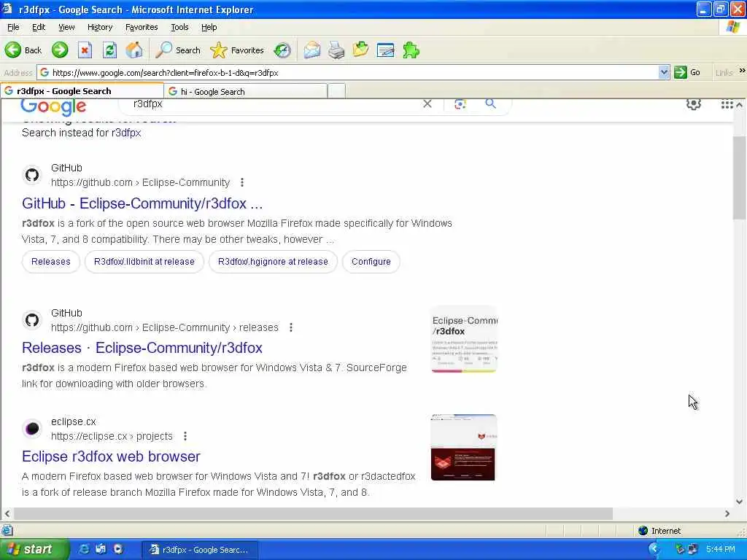Open the Search pane in toolbar
The width and height of the screenshot is (747, 560).
pos(178,50)
